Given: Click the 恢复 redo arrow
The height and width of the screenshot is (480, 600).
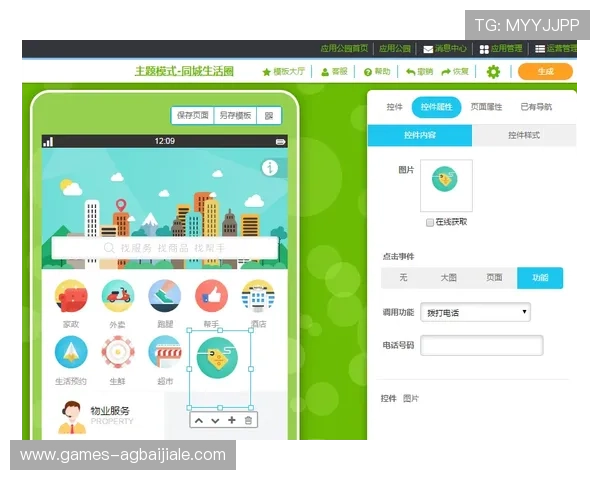Looking at the screenshot, I should 455,72.
